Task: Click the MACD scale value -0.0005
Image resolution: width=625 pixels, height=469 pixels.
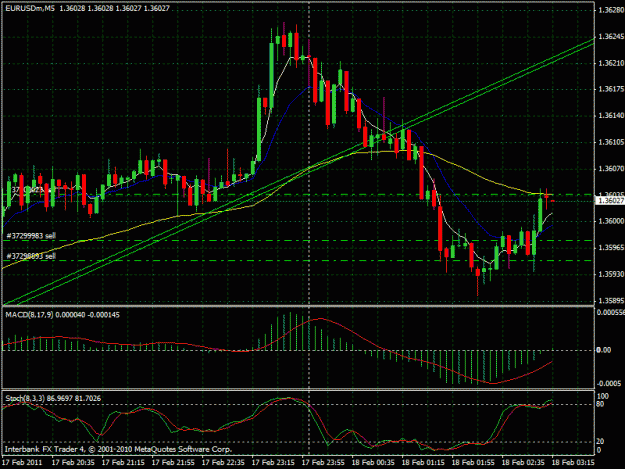Action: tap(609, 384)
